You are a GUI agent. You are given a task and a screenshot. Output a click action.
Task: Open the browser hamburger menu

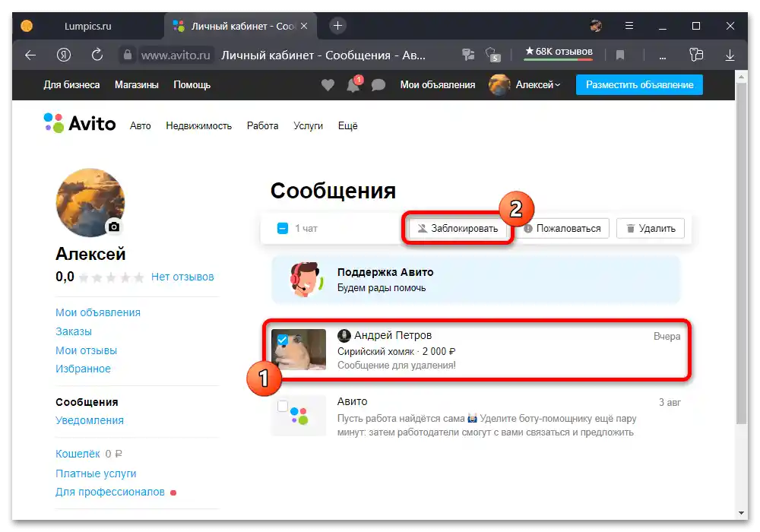click(629, 26)
